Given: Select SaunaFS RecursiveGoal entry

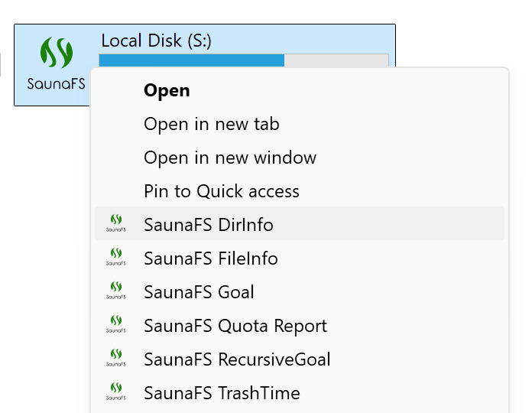Looking at the screenshot, I should click(300, 359).
